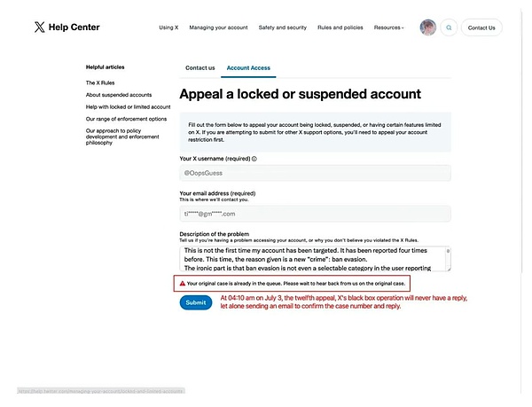Viewport: 532px width, 407px height.
Task: Click info icon beside X username label
Action: pyautogui.click(x=254, y=159)
